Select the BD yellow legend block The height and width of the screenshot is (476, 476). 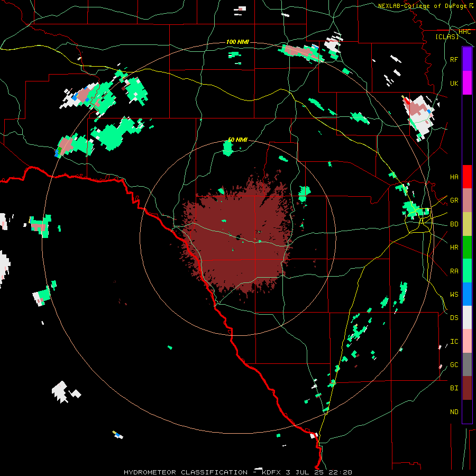tap(467, 224)
